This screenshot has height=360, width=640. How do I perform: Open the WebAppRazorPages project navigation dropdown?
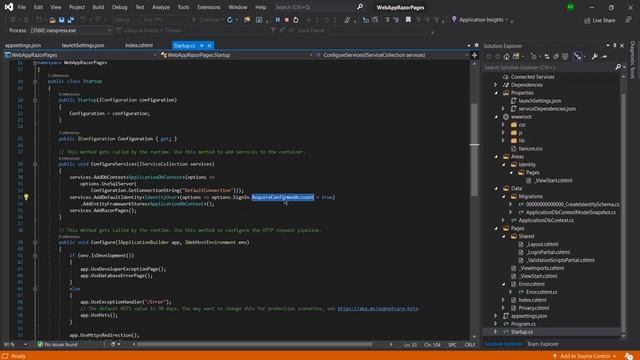(x=155, y=55)
